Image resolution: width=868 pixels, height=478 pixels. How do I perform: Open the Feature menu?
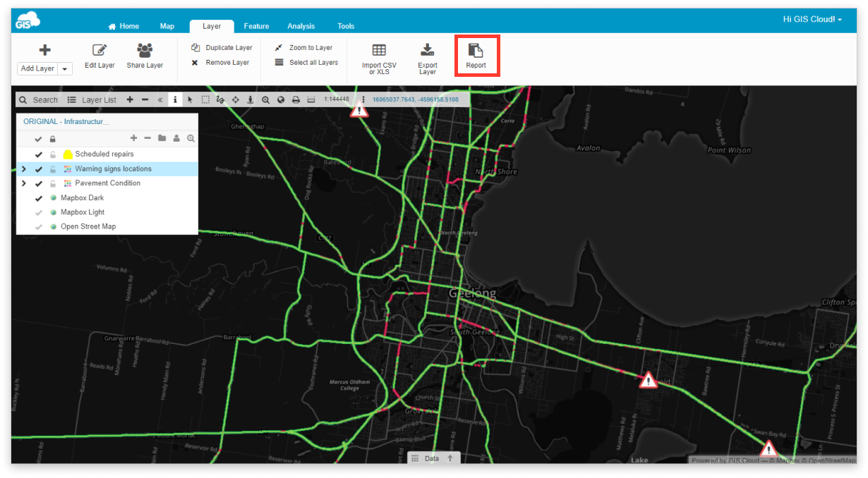click(256, 26)
